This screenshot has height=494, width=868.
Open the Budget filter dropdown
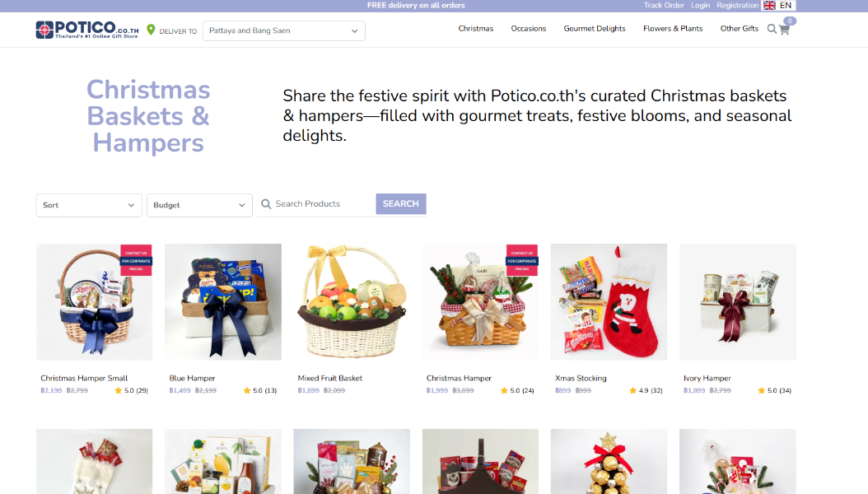point(199,205)
